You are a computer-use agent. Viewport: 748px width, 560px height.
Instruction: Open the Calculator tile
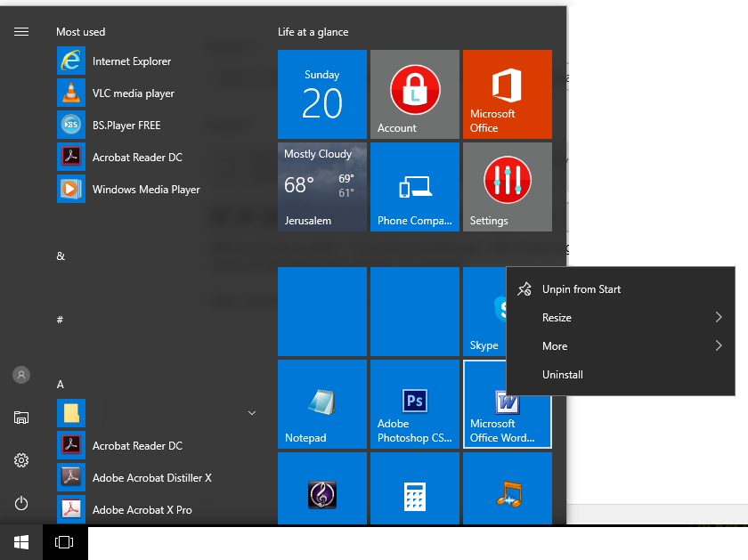tap(415, 488)
